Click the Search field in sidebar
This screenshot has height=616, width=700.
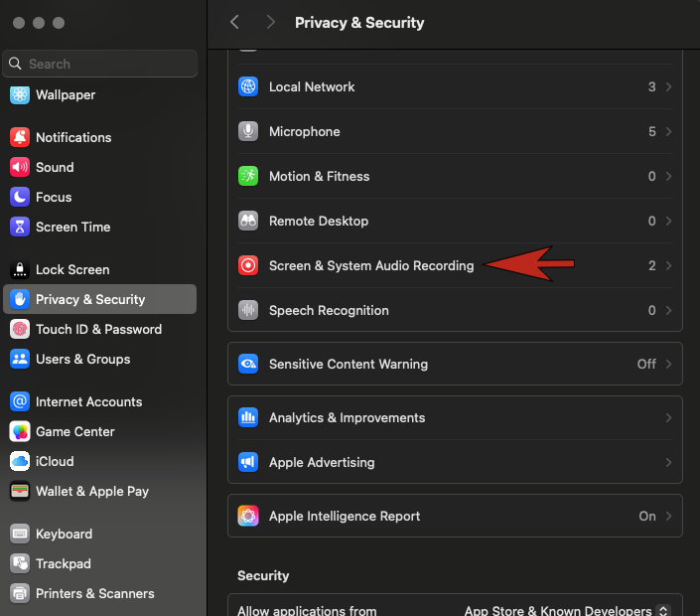[x=99, y=64]
